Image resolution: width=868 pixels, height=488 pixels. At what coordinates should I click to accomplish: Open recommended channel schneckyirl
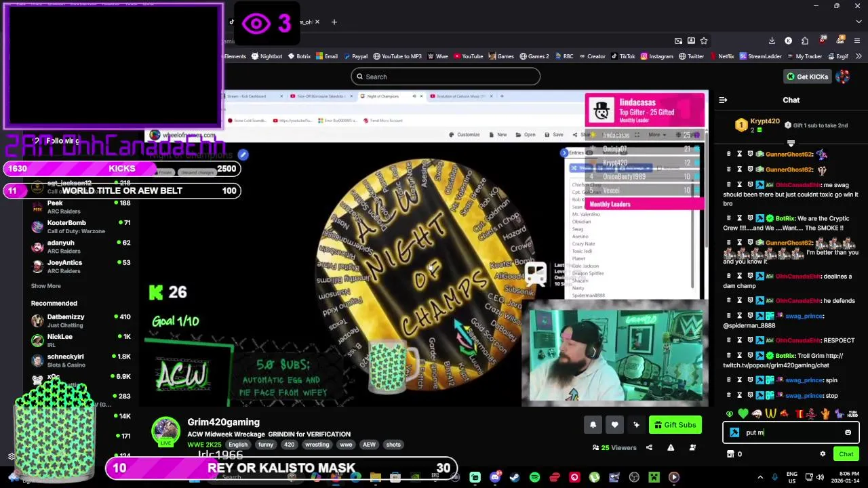tap(81, 360)
